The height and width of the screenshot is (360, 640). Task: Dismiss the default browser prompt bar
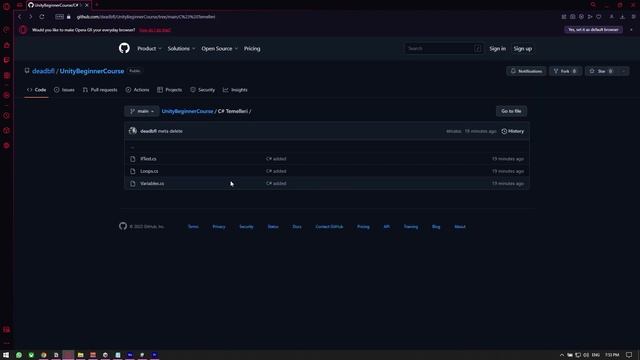coord(631,30)
